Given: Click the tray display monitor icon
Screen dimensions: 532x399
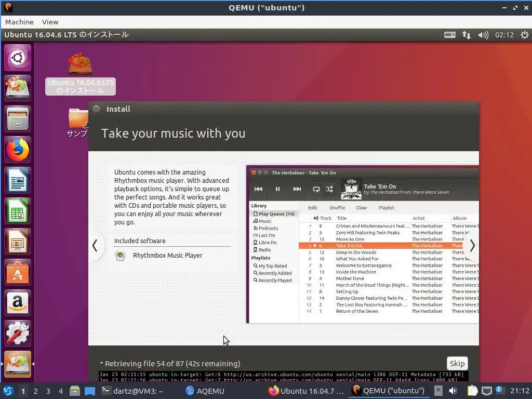Looking at the screenshot, I should point(486,391).
